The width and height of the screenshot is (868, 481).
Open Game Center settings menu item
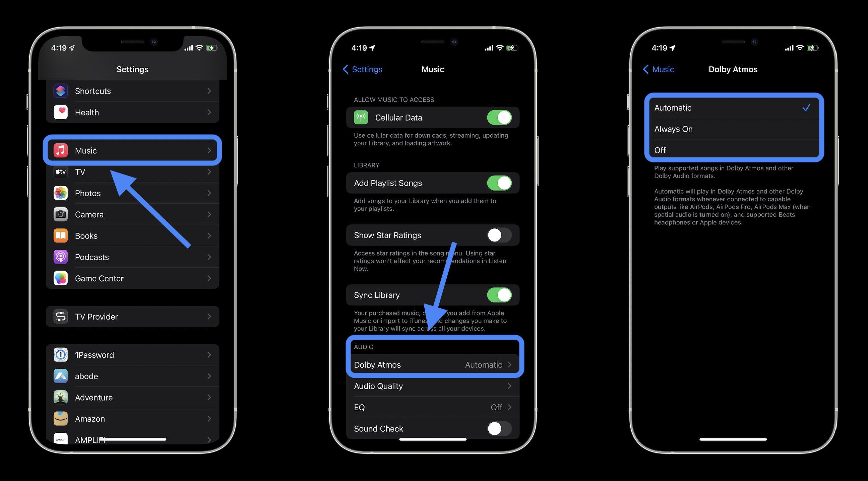click(x=132, y=278)
